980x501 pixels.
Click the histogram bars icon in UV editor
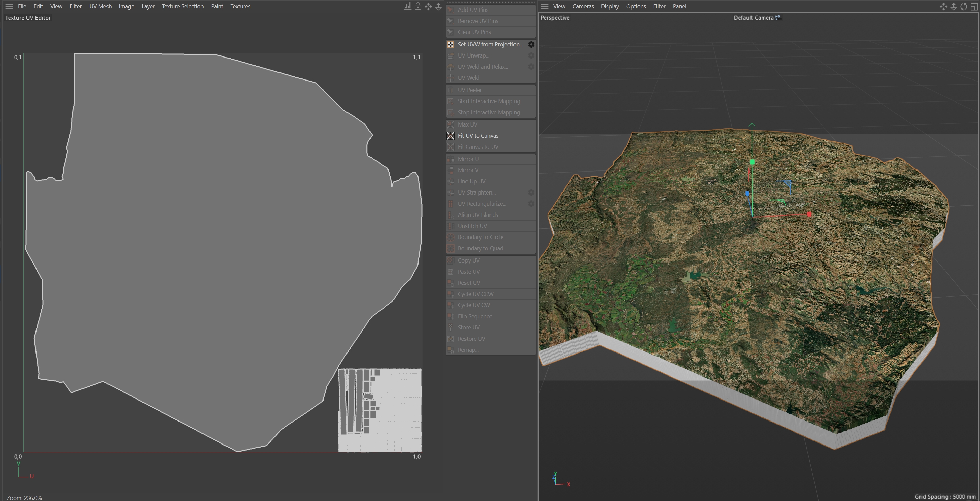407,6
